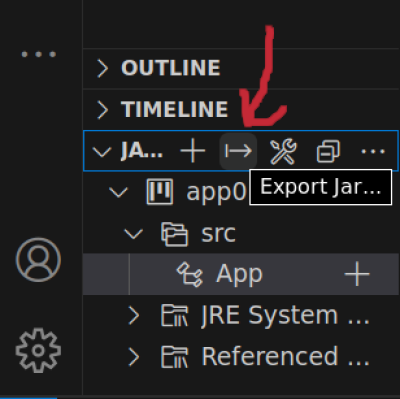Open the build tools wrench icon
The height and width of the screenshot is (399, 400).
[283, 151]
